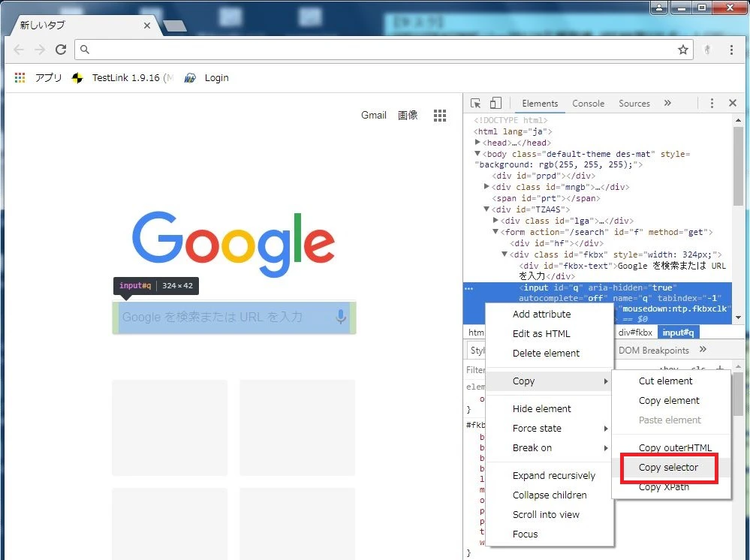Open the Google apps grid icon
This screenshot has height=560, width=750.
440,116
